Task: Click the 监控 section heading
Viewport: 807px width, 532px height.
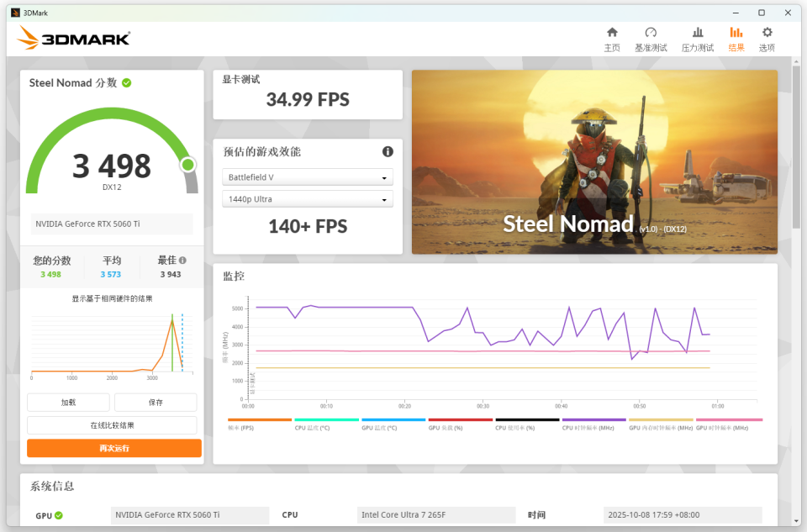Action: point(234,277)
